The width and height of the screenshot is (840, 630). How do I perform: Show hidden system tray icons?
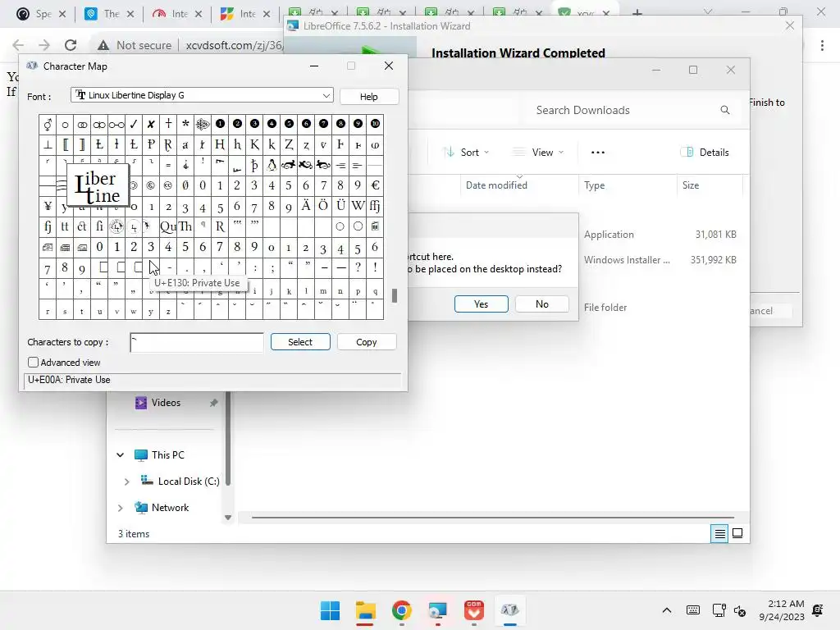[666, 610]
